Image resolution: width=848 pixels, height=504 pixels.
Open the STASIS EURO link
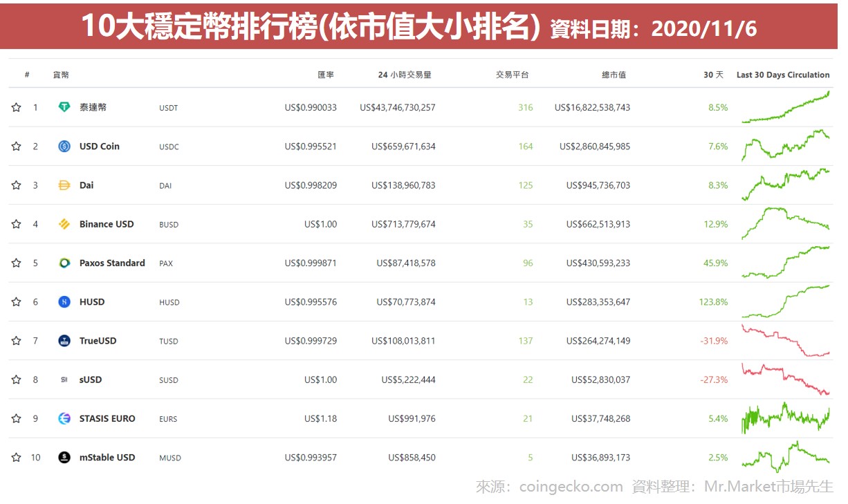[107, 418]
